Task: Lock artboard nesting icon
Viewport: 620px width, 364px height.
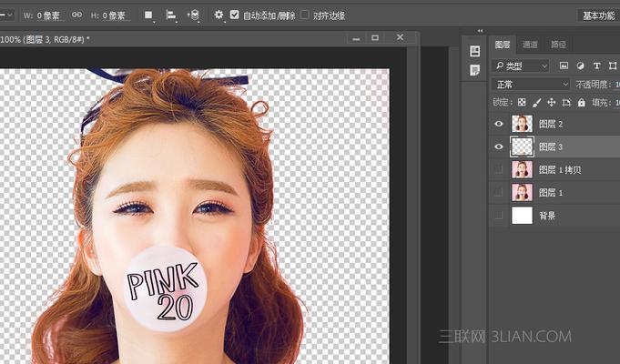Action: [566, 102]
